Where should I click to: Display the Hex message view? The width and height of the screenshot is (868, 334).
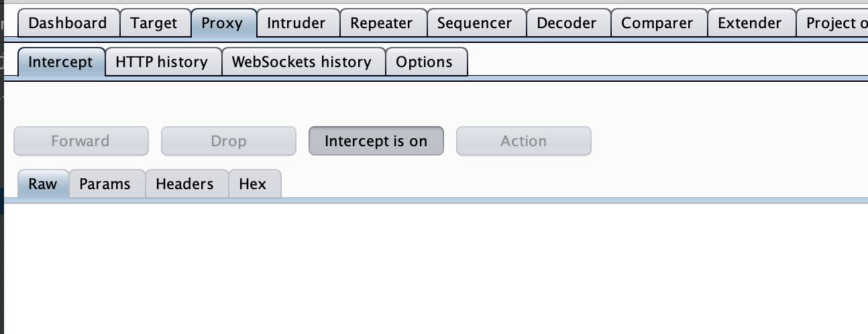(252, 184)
